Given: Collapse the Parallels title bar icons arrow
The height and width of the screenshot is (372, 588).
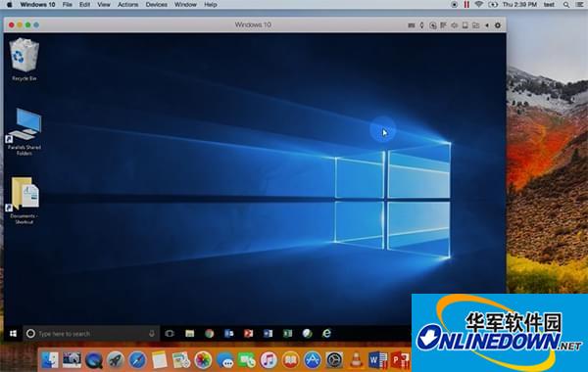Looking at the screenshot, I should point(487,25).
